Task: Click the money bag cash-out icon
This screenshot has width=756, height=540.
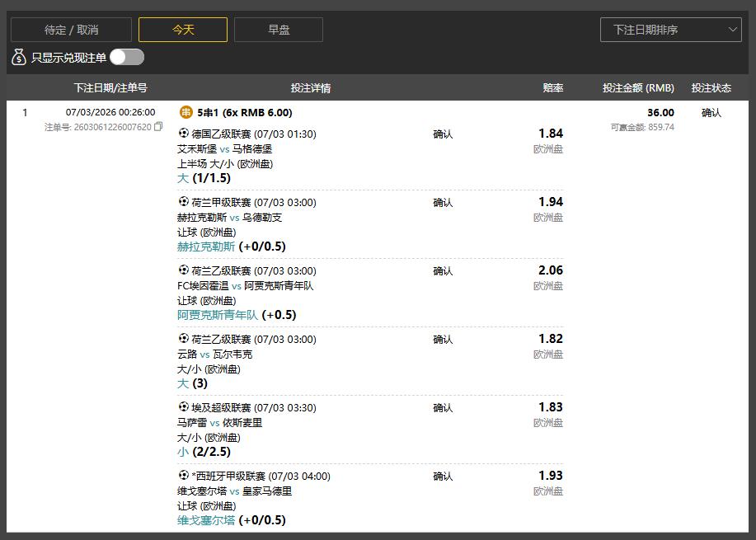Action: (19, 57)
